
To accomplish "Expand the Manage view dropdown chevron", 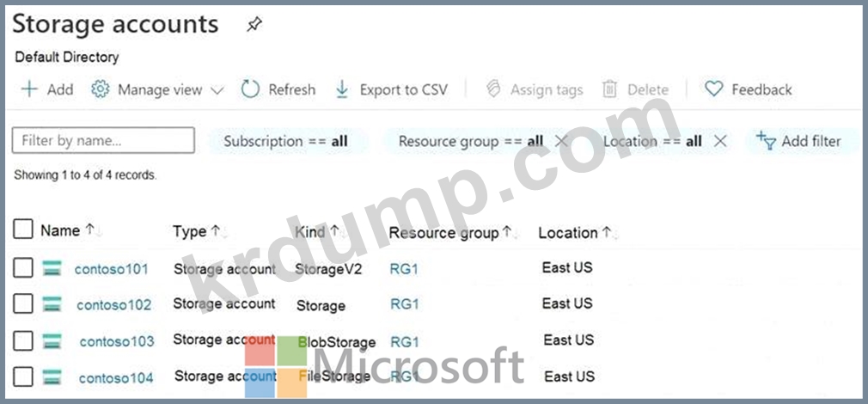I will (x=217, y=90).
